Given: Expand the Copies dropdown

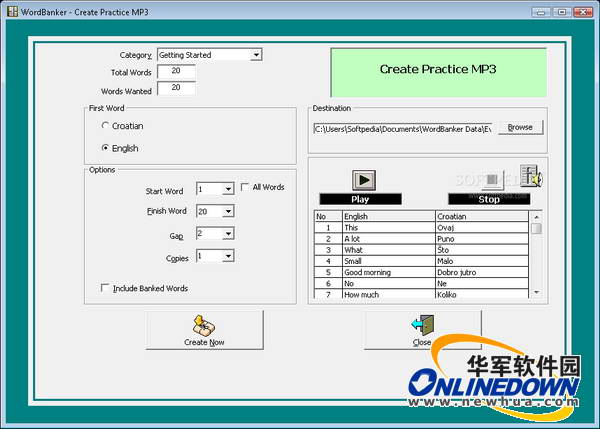Looking at the screenshot, I should (x=228, y=256).
